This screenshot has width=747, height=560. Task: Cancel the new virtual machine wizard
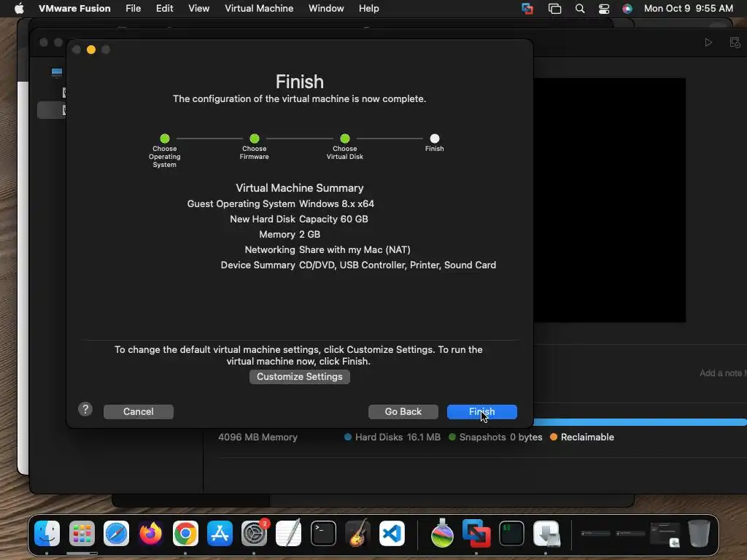click(138, 411)
